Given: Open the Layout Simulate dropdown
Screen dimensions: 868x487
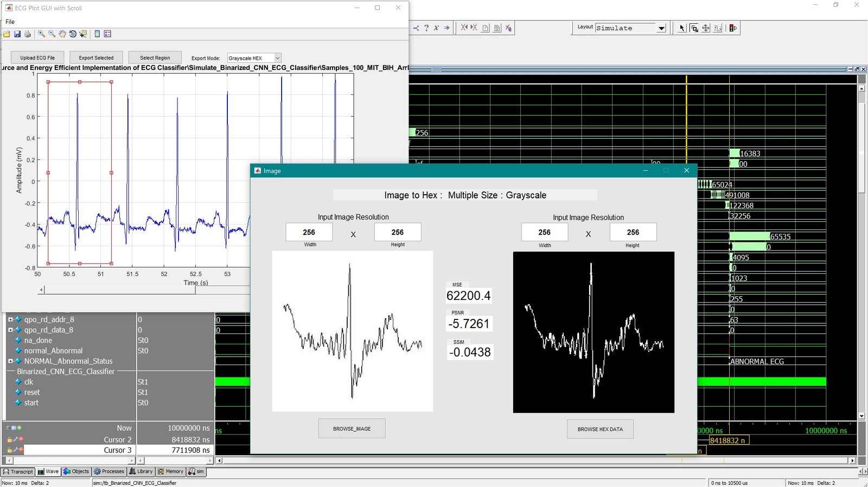Looking at the screenshot, I should [661, 28].
